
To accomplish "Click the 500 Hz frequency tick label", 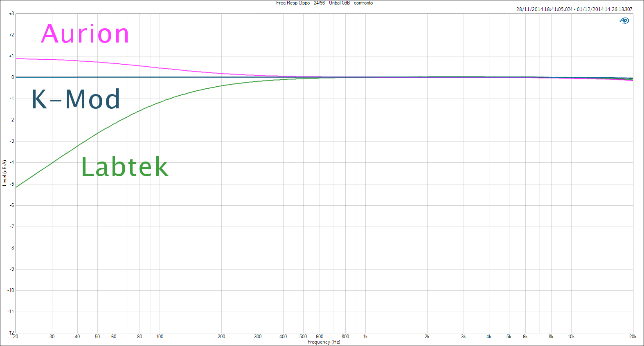I will (303, 337).
